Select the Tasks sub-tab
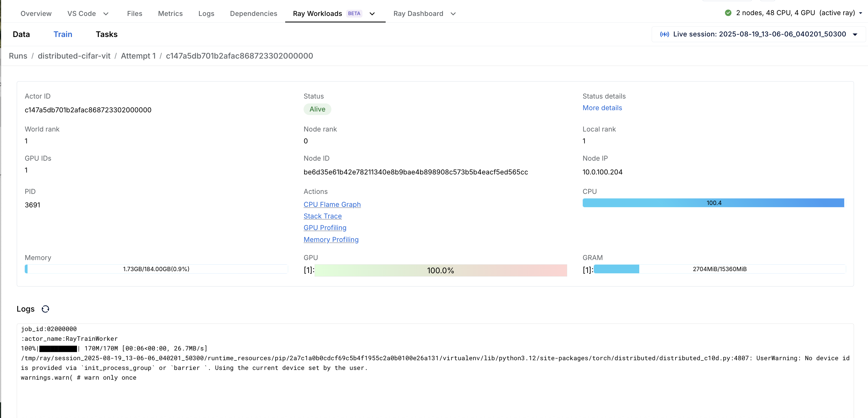The width and height of the screenshot is (868, 418). [106, 34]
